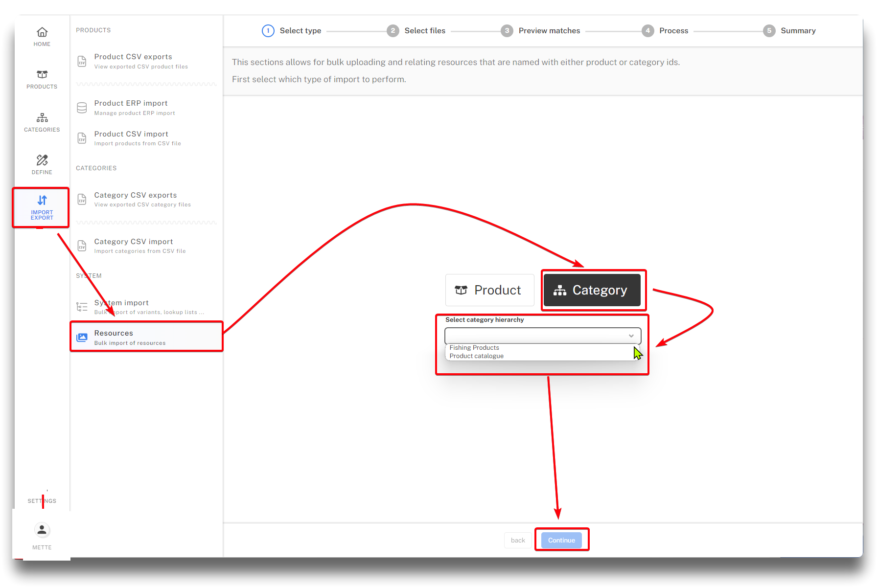Expand the category hierarchy dropdown arrow
This screenshot has width=878, height=588.
631,336
